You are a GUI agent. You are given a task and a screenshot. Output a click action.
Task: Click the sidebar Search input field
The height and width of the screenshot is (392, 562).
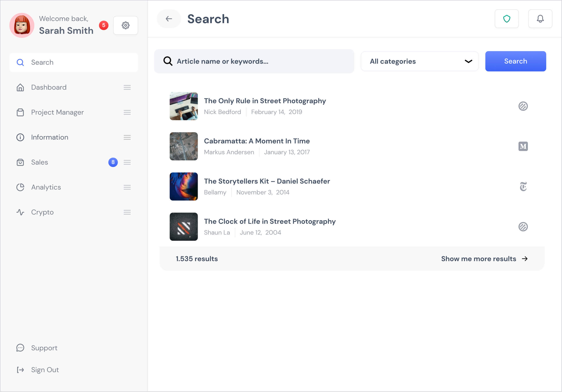pos(78,62)
